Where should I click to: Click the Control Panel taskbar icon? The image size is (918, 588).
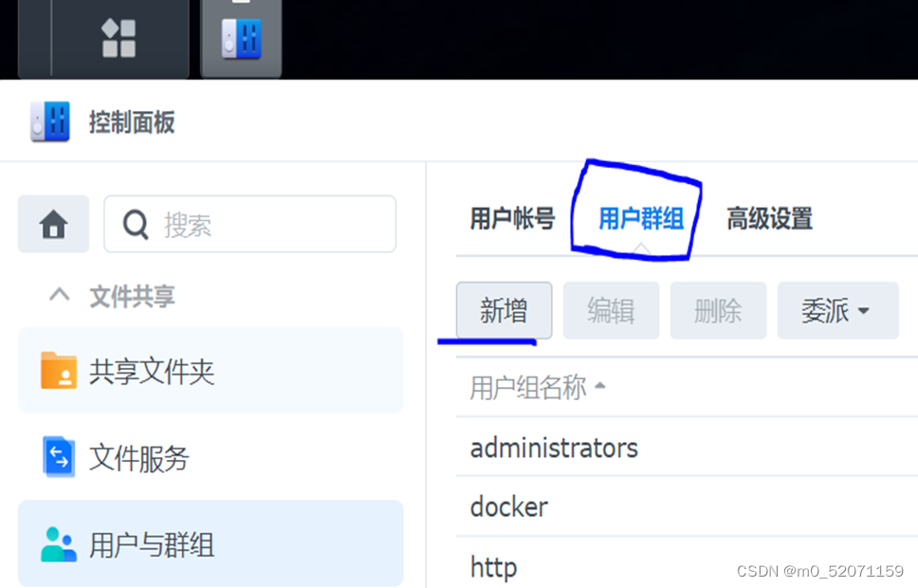click(241, 39)
